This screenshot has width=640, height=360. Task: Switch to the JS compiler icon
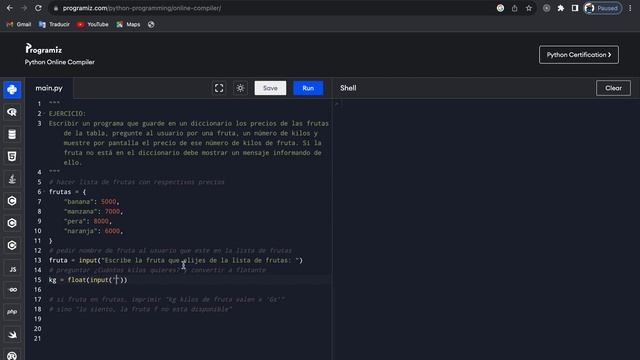pyautogui.click(x=12, y=268)
